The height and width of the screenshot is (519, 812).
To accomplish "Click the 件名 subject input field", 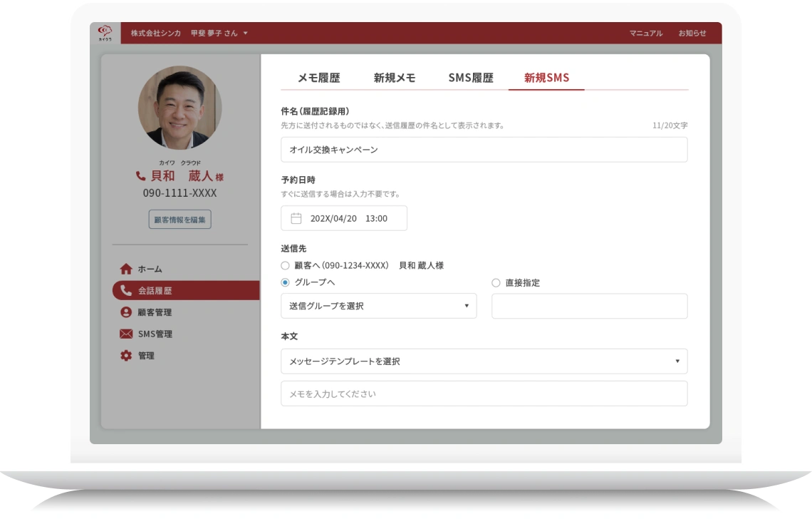I will (484, 150).
